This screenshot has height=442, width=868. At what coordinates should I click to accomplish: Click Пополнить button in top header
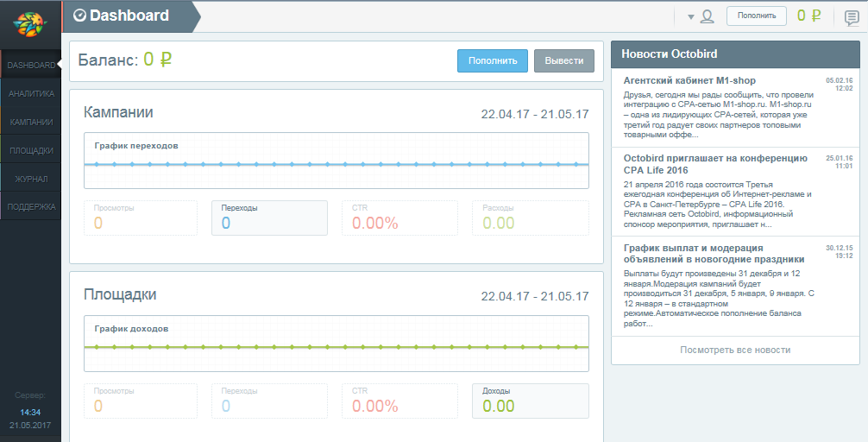(x=757, y=16)
